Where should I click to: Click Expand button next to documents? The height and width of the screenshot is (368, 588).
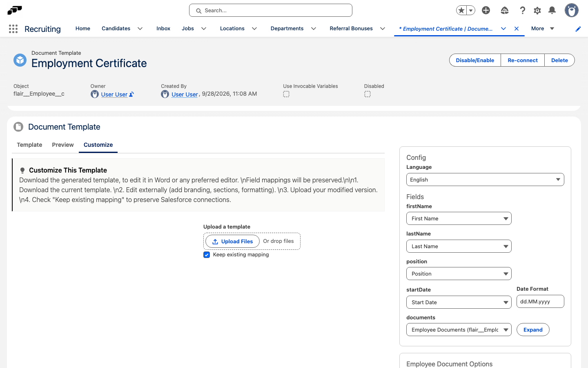pos(533,330)
